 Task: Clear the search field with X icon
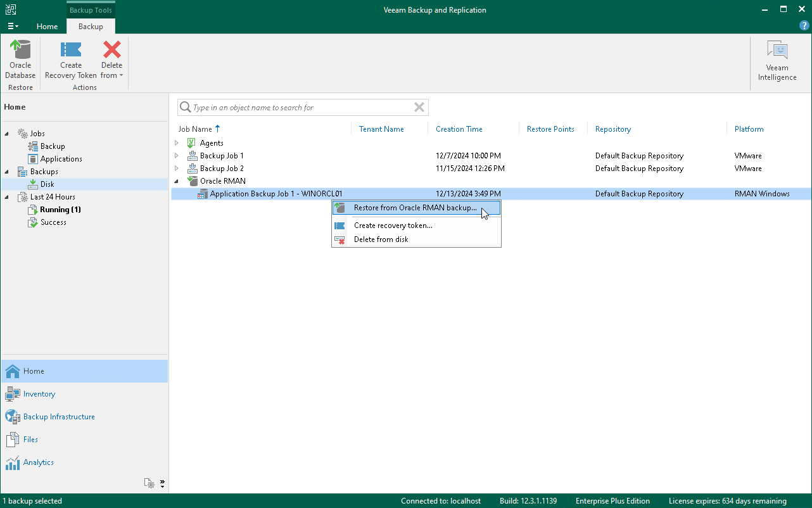coord(419,108)
